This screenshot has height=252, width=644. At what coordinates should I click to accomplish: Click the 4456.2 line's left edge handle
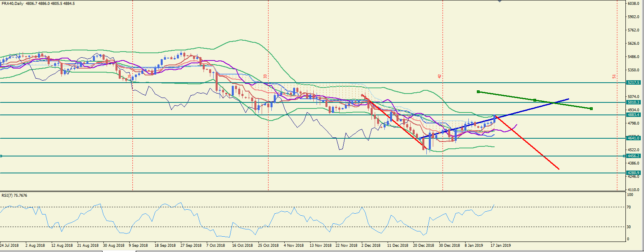tap(1, 156)
